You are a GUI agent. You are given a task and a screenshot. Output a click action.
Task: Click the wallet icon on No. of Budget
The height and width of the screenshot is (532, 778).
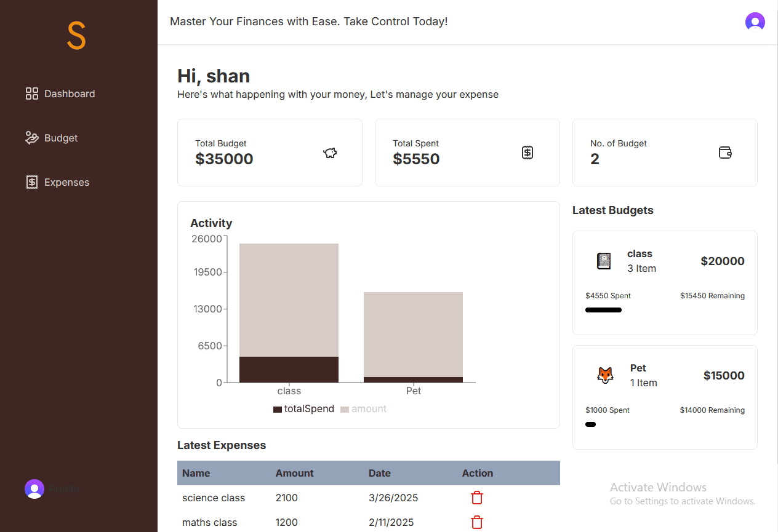pyautogui.click(x=725, y=153)
